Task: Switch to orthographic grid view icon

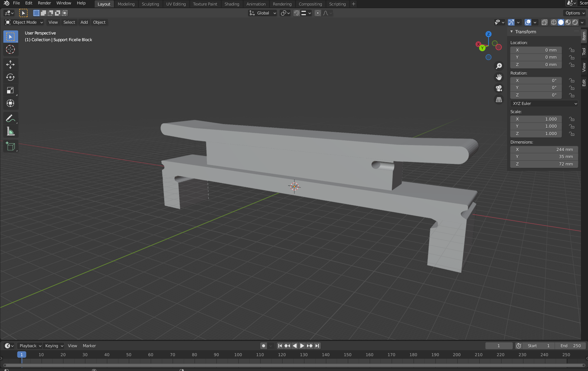Action: point(499,100)
